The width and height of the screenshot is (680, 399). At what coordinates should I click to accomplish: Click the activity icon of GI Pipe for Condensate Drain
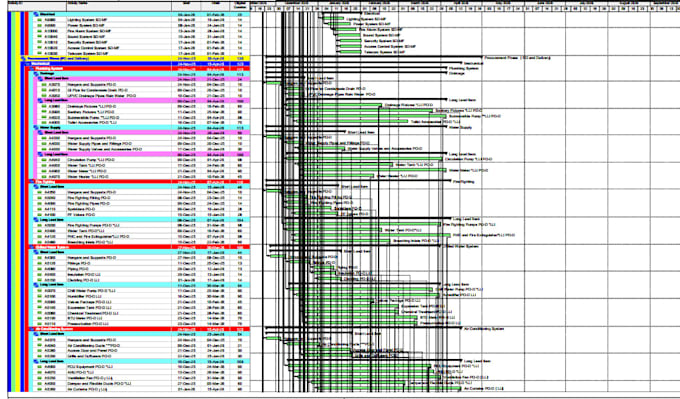pos(44,90)
